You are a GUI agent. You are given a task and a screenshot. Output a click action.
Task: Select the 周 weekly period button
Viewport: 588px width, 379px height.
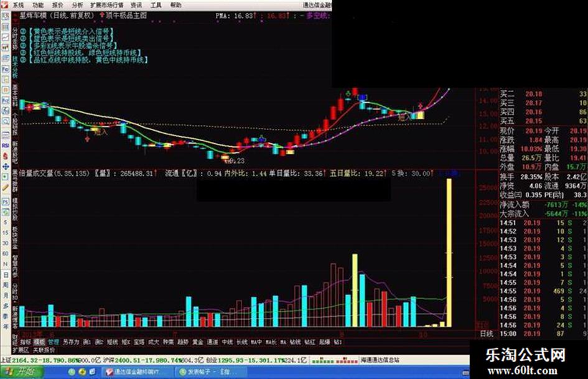[5, 285]
